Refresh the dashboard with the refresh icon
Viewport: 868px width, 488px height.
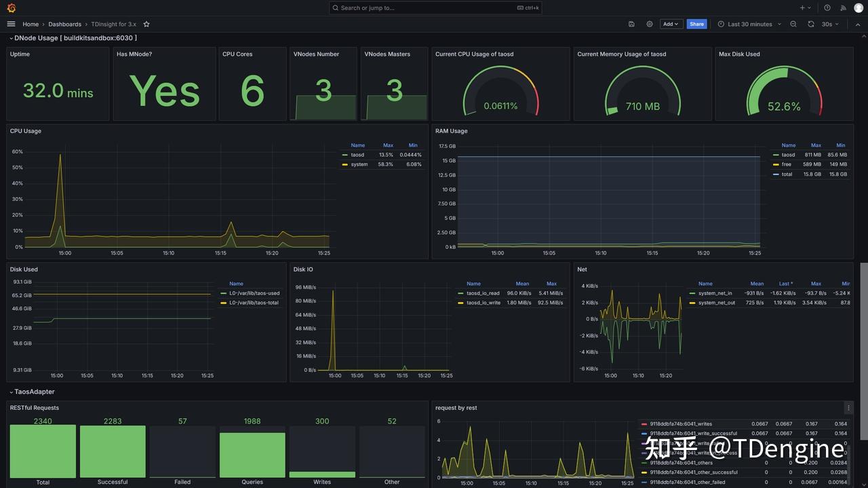click(x=810, y=24)
